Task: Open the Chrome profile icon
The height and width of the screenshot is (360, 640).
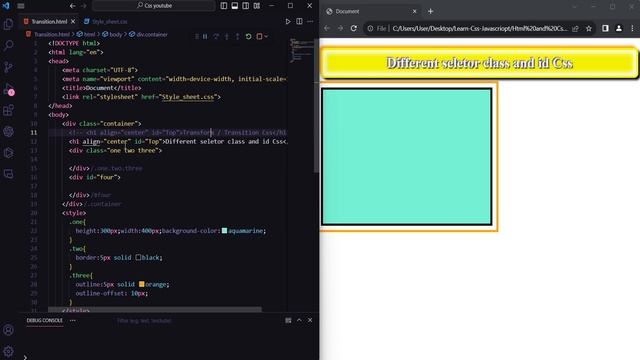Action: [x=619, y=28]
